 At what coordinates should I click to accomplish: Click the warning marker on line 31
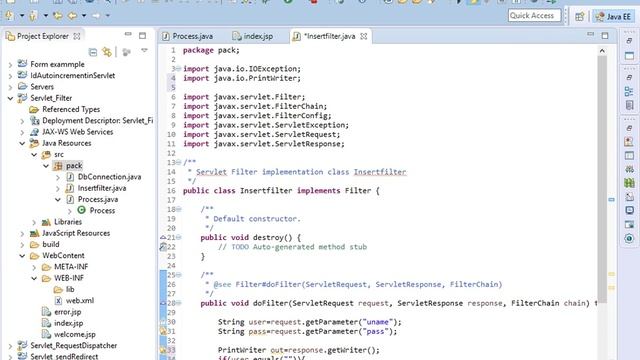(x=162, y=331)
